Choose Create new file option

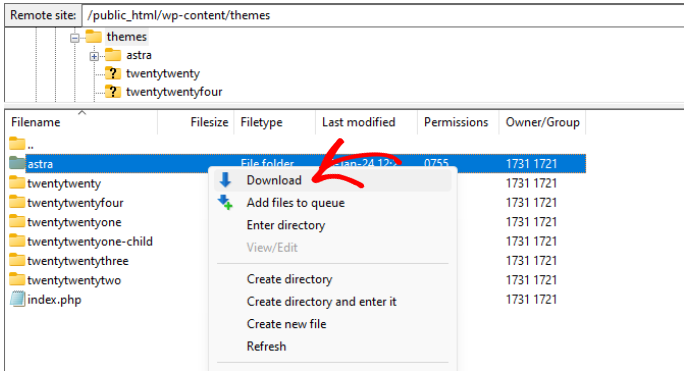coord(332,324)
